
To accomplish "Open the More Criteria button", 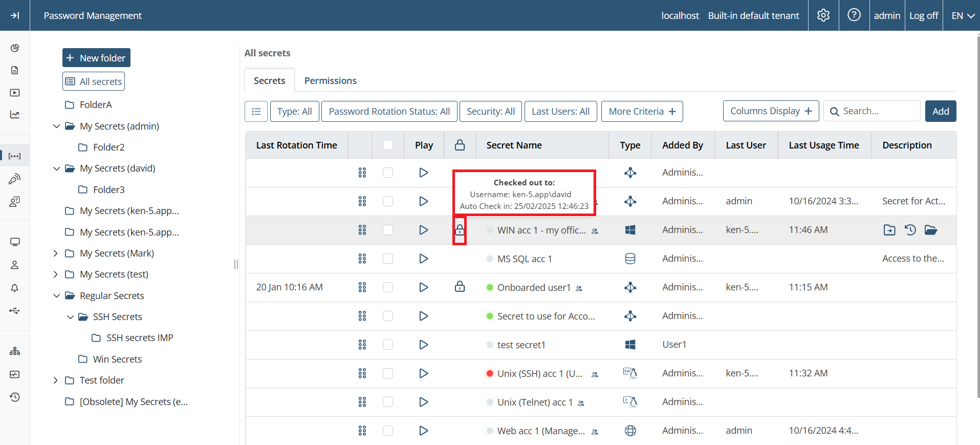I will (642, 111).
